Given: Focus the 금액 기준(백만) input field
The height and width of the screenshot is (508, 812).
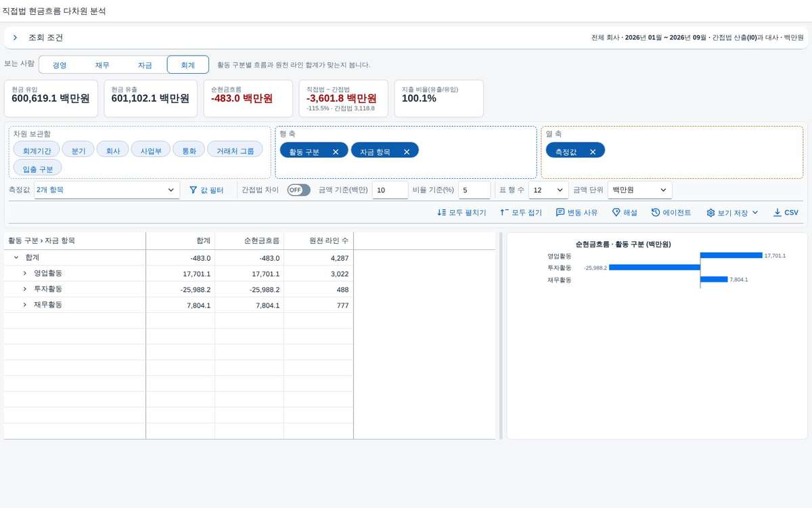Looking at the screenshot, I should 390,190.
